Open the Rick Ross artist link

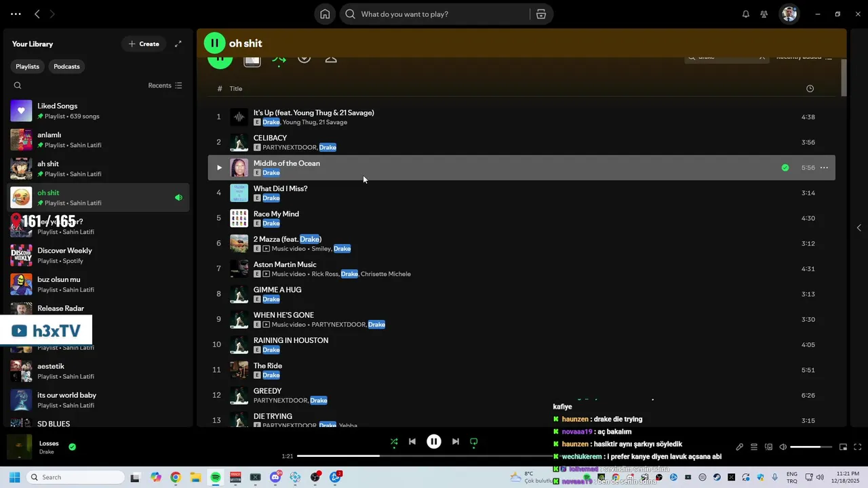click(325, 274)
